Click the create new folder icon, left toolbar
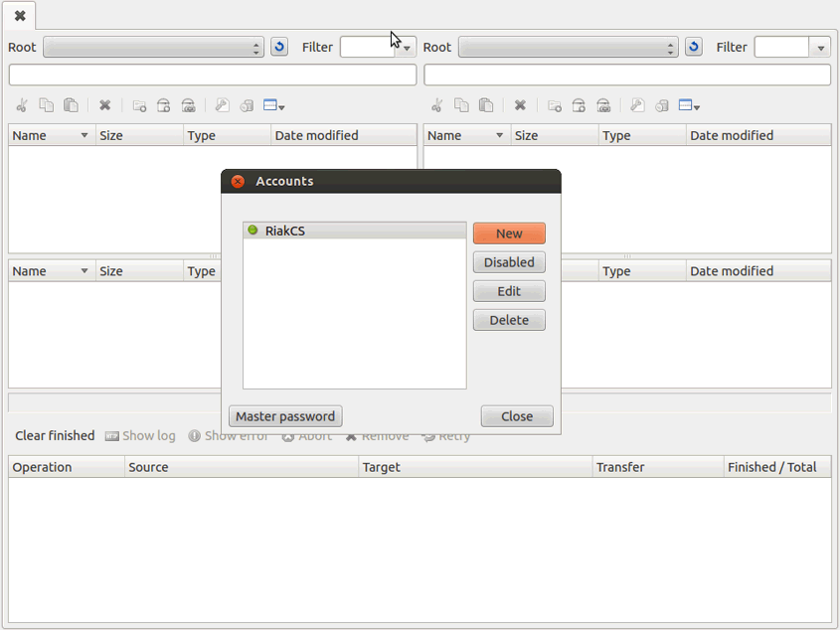The width and height of the screenshot is (840, 630). (138, 105)
